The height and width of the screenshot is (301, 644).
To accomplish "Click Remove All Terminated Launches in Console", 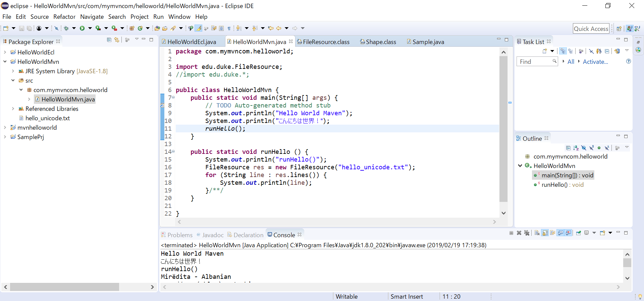I will [x=527, y=233].
